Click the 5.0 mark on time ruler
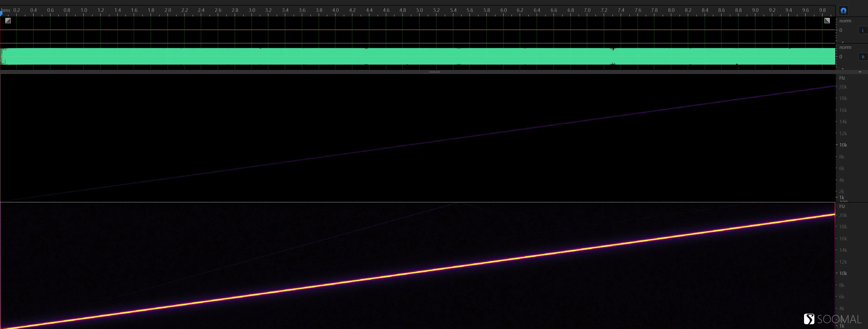 [420, 10]
